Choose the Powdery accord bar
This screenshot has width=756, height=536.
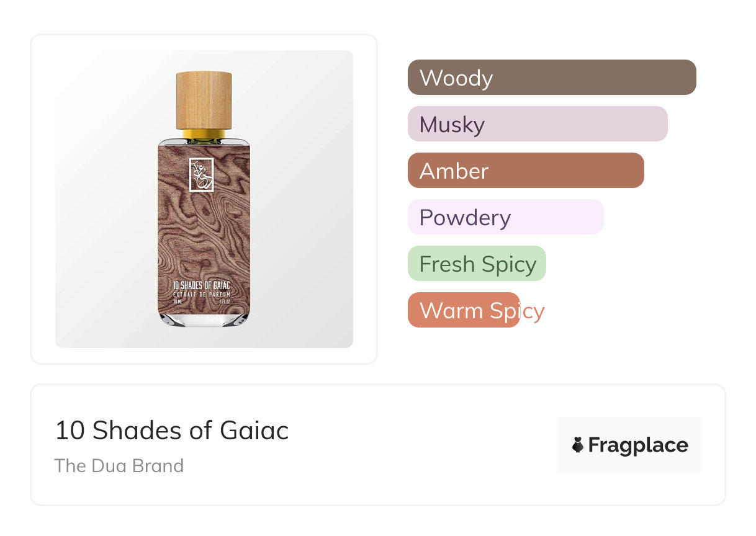505,217
